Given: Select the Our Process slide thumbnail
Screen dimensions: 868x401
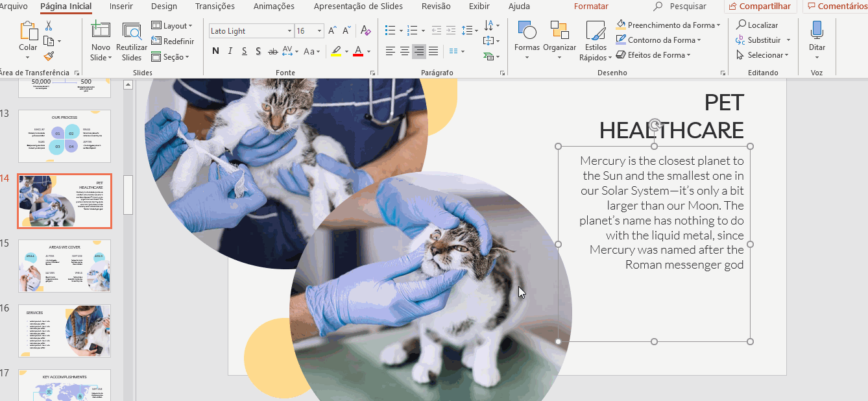Looking at the screenshot, I should click(64, 136).
